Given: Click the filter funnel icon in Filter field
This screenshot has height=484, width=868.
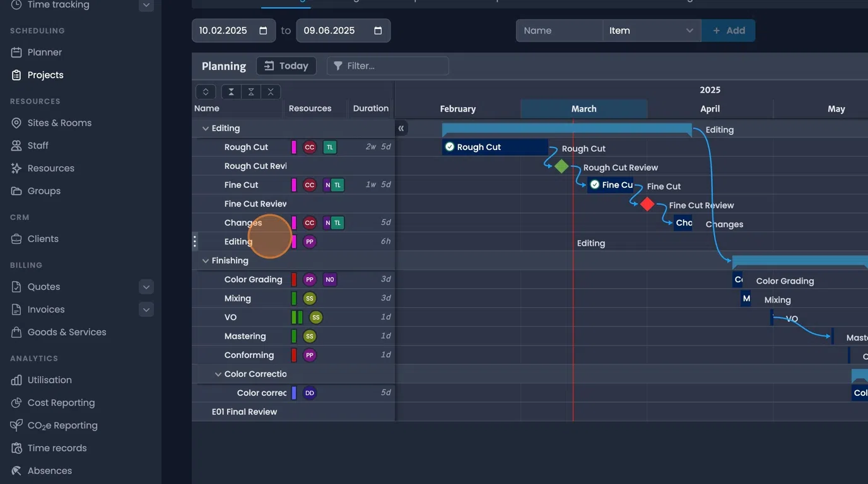Looking at the screenshot, I should click(x=338, y=66).
